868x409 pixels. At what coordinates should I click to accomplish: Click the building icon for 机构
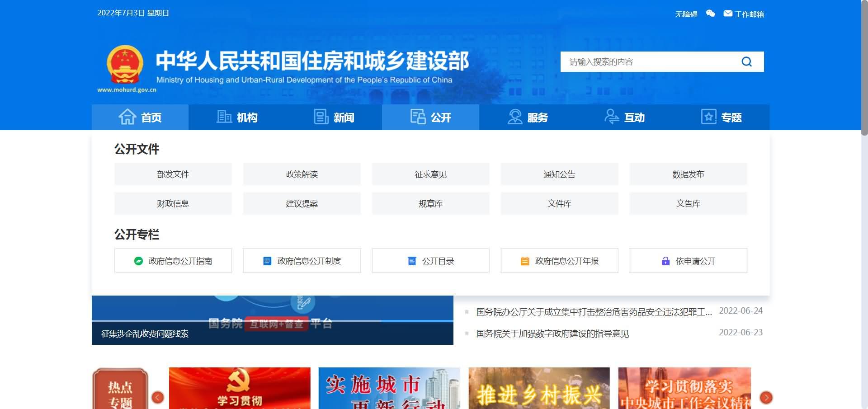224,117
